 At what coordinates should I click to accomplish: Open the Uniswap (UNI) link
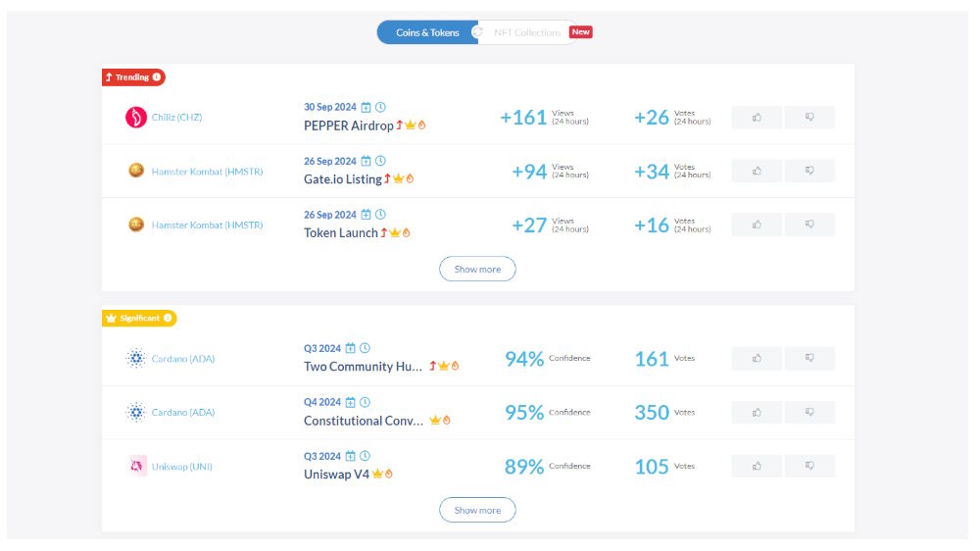click(182, 467)
